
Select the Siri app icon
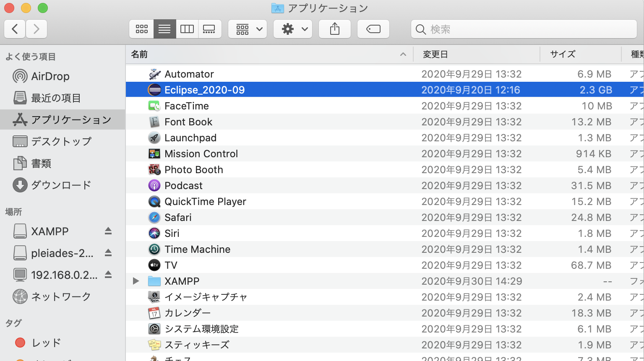point(154,233)
